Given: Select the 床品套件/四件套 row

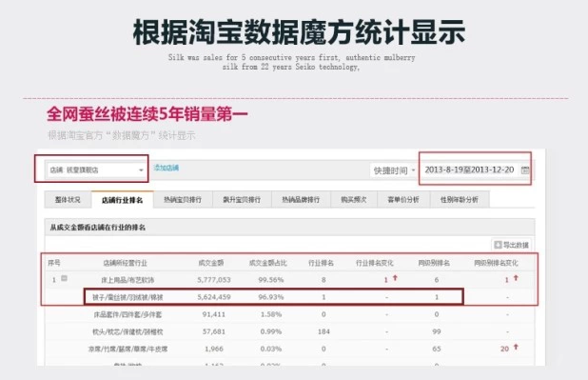Looking at the screenshot, I should point(289,314).
